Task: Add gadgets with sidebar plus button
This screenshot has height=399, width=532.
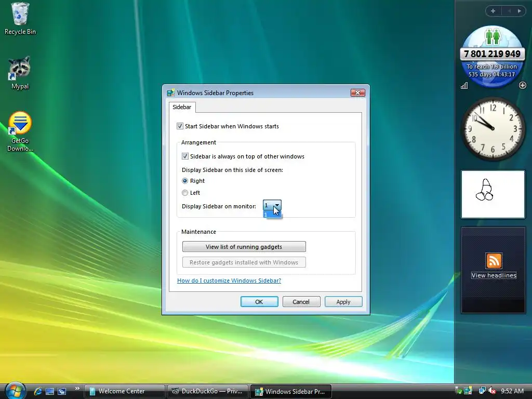Action: click(493, 11)
